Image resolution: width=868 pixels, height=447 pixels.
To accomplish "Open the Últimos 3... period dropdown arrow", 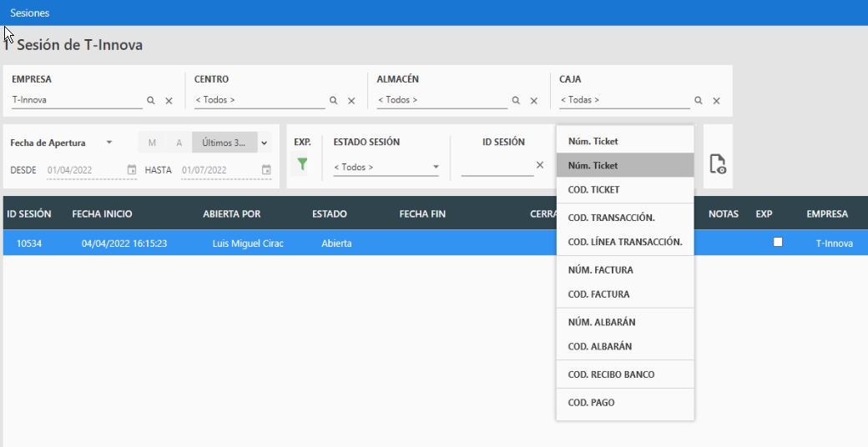I will (265, 143).
